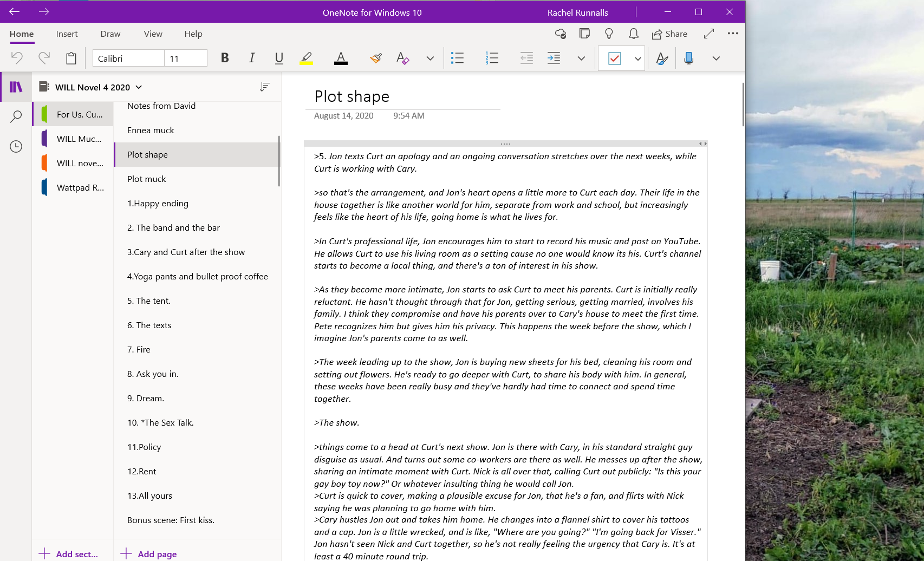Switch to the Home tab

pyautogui.click(x=22, y=34)
